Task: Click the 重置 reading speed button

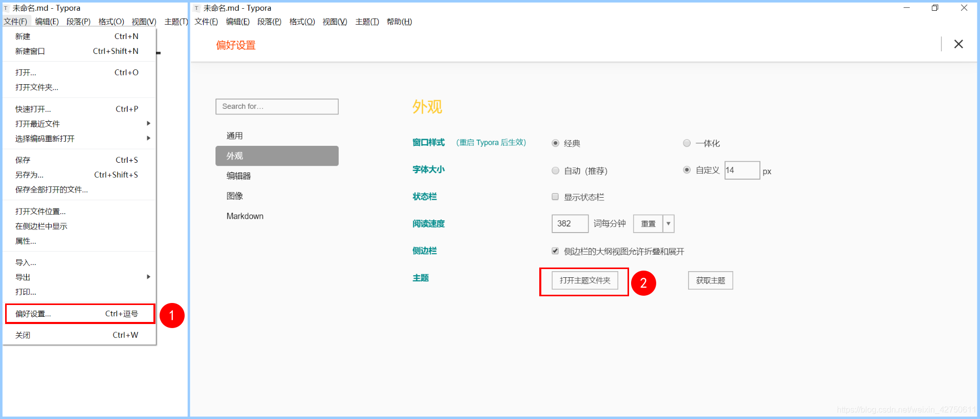Action: (x=648, y=224)
